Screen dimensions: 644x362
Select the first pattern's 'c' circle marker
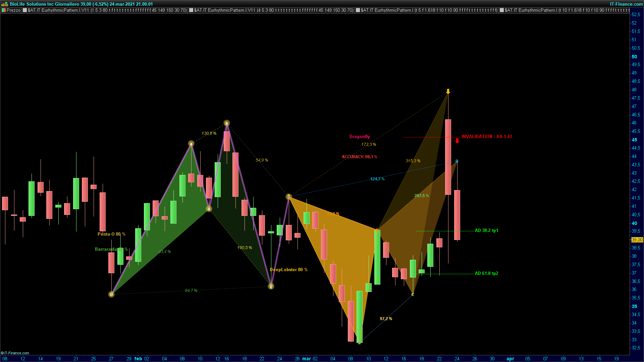[271, 286]
